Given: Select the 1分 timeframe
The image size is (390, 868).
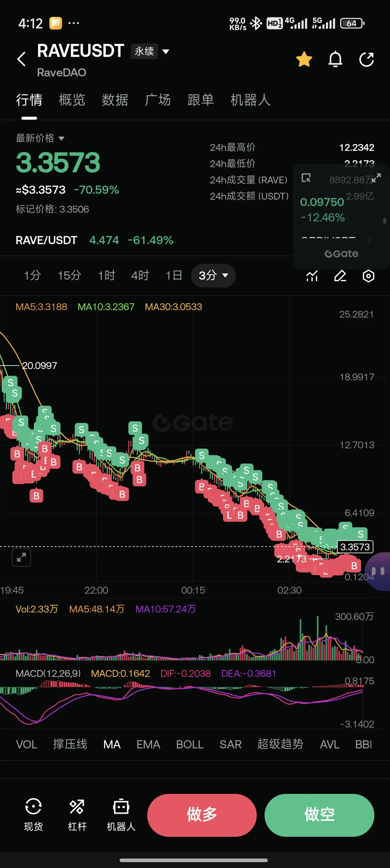Looking at the screenshot, I should point(33,275).
